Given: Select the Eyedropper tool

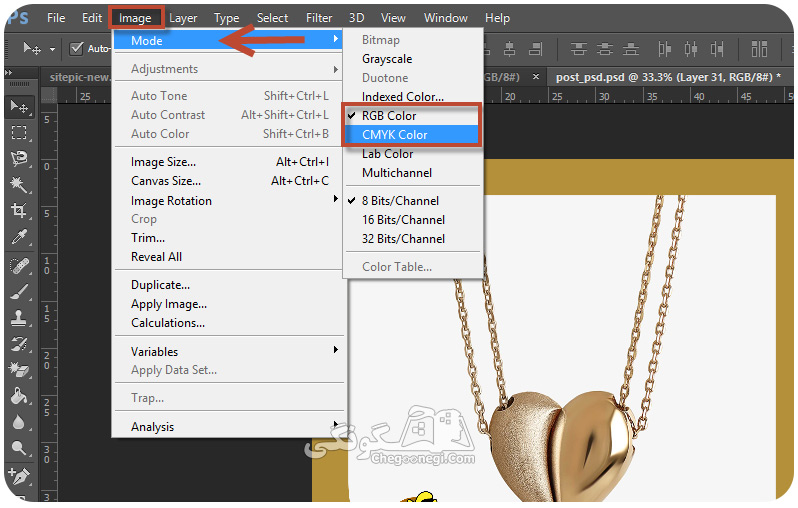Looking at the screenshot, I should pos(19,237).
